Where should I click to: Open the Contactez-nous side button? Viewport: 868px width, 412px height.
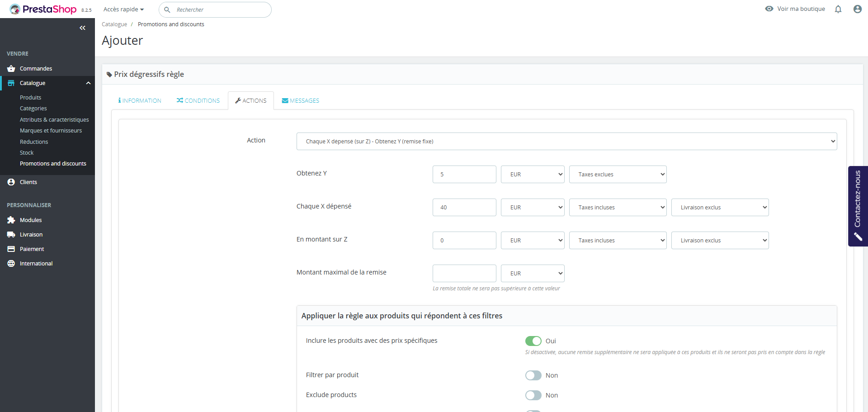click(858, 206)
